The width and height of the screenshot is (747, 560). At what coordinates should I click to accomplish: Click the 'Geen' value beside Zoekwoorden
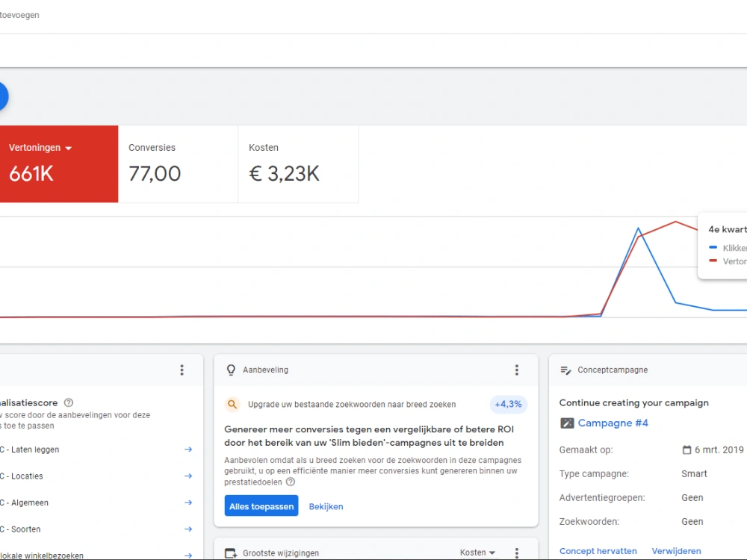692,521
